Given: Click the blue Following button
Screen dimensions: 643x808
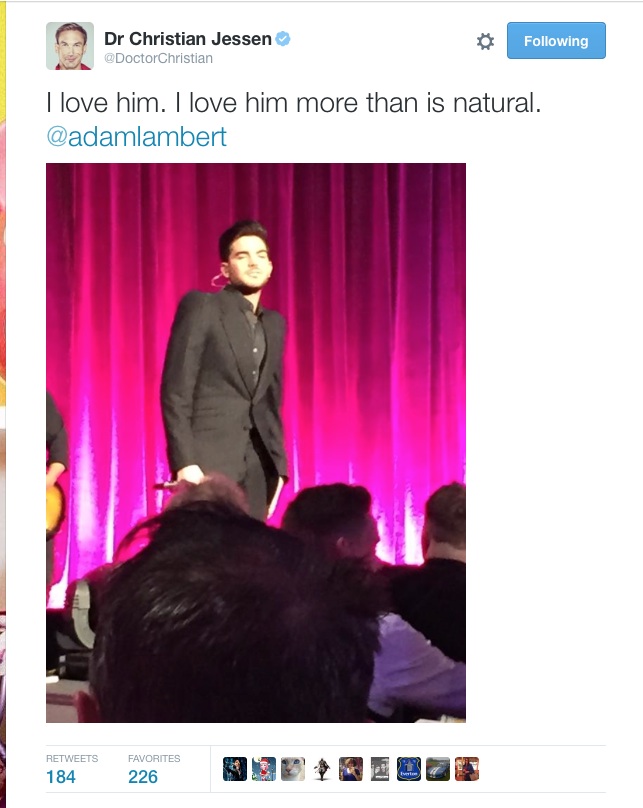Looking at the screenshot, I should coord(556,41).
